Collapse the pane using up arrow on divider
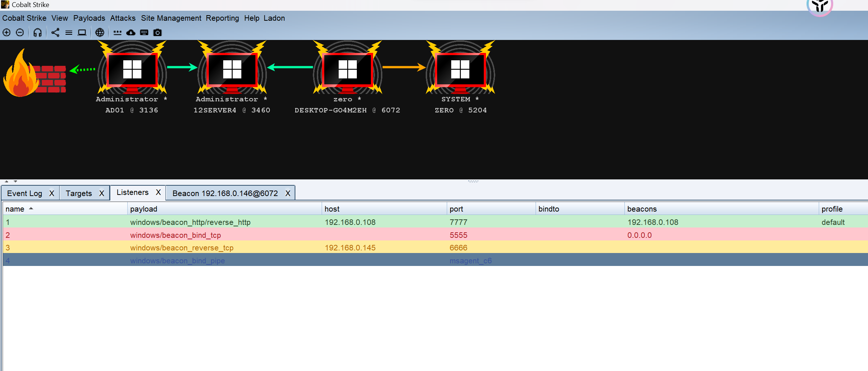The height and width of the screenshot is (371, 868). (x=7, y=181)
